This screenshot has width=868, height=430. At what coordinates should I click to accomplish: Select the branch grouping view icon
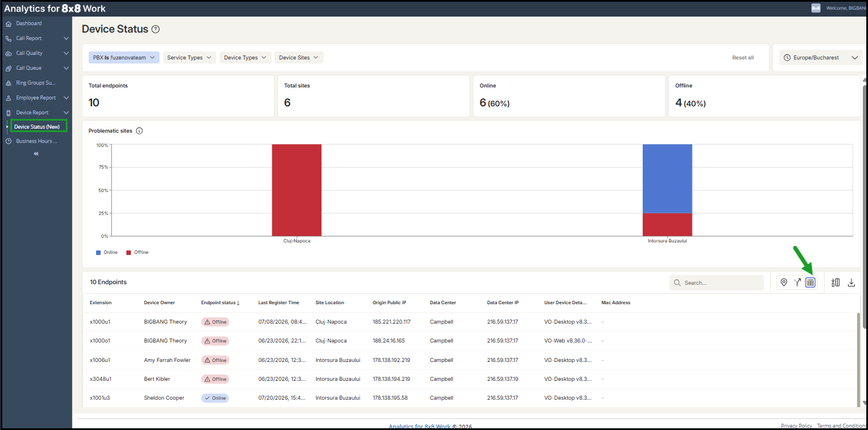click(797, 282)
